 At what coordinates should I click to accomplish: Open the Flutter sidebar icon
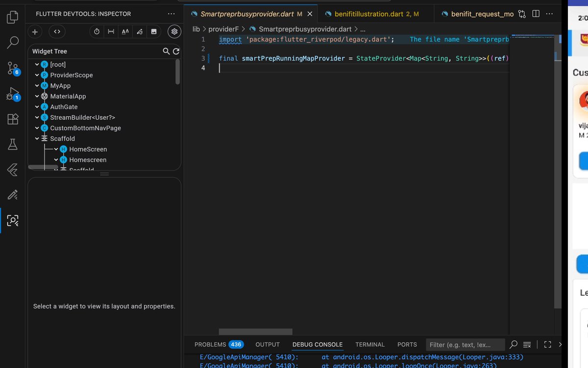pyautogui.click(x=13, y=170)
